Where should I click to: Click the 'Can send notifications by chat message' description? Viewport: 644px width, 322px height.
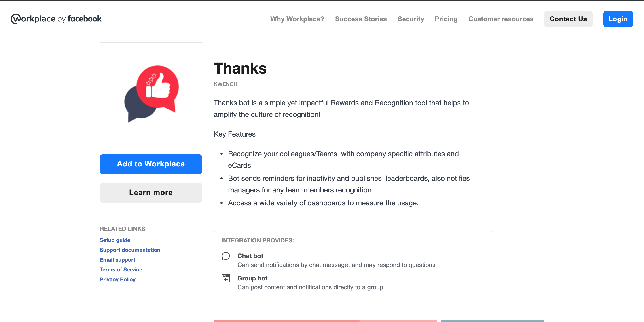pyautogui.click(x=336, y=265)
